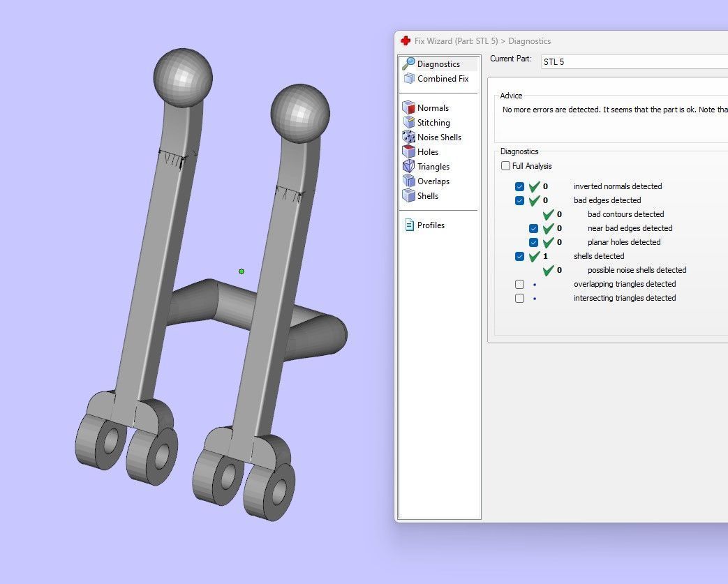Go to the Triangles page label

433,166
